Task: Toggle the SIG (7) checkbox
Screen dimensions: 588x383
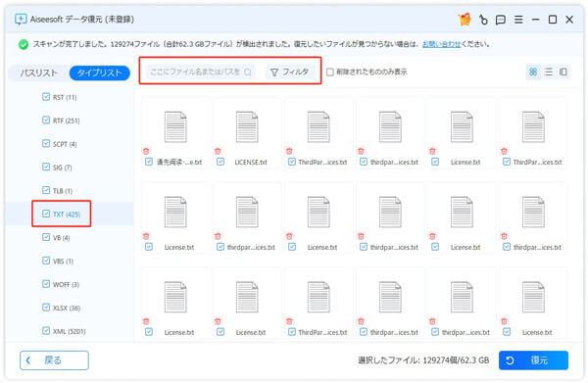Action: tap(46, 167)
